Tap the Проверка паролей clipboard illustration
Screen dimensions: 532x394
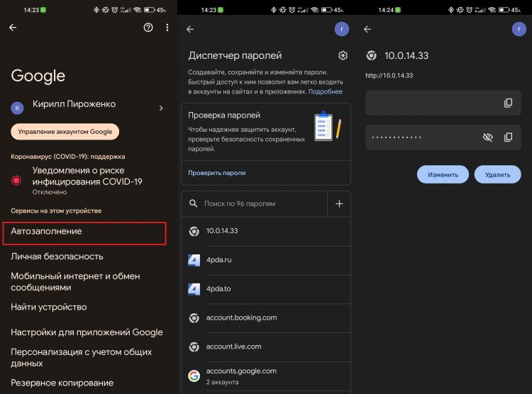point(327,126)
